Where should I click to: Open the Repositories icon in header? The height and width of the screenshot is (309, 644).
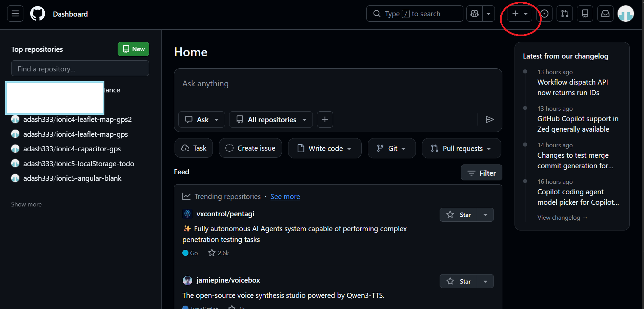(x=585, y=14)
